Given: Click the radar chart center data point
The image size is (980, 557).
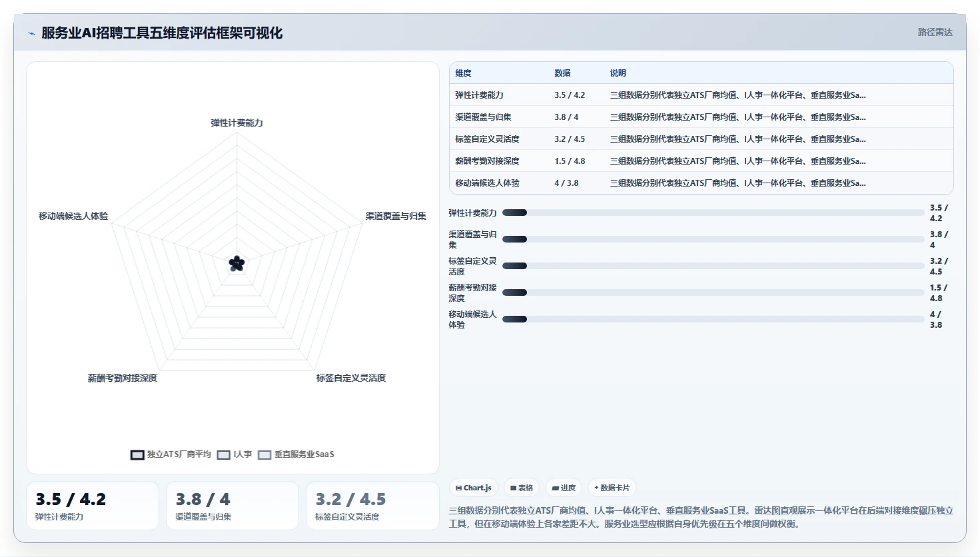Looking at the screenshot, I should pos(237,264).
